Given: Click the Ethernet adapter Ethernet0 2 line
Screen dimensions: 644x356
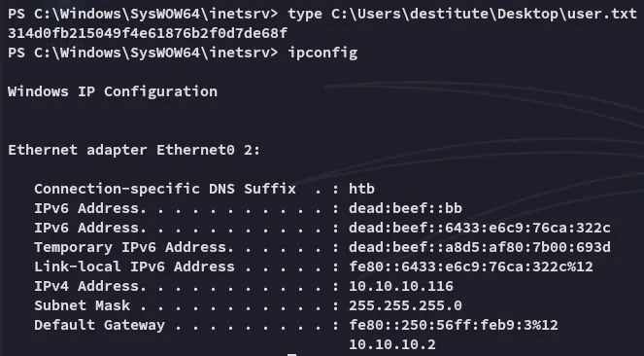Looking at the screenshot, I should [x=134, y=150].
